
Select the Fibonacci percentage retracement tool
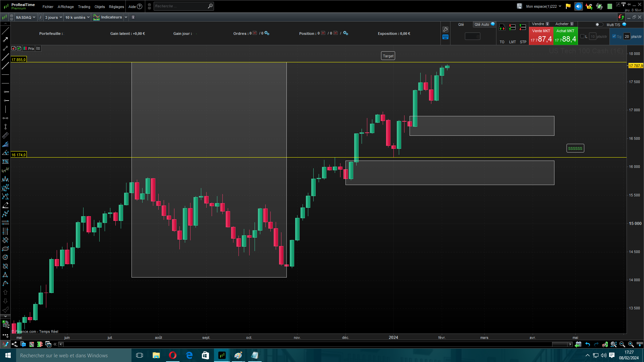click(x=5, y=162)
